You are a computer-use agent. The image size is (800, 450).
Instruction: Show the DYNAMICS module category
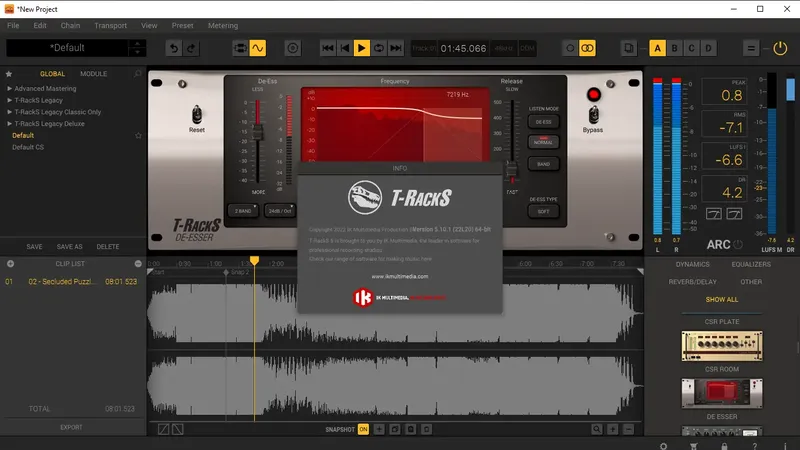pos(692,264)
